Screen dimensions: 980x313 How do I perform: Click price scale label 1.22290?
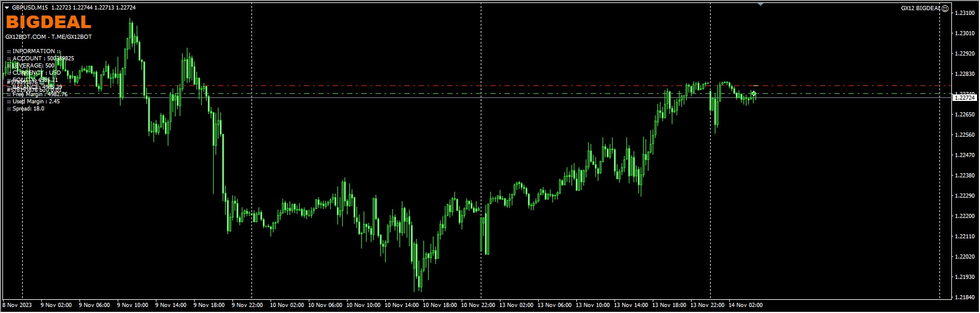[x=965, y=195]
